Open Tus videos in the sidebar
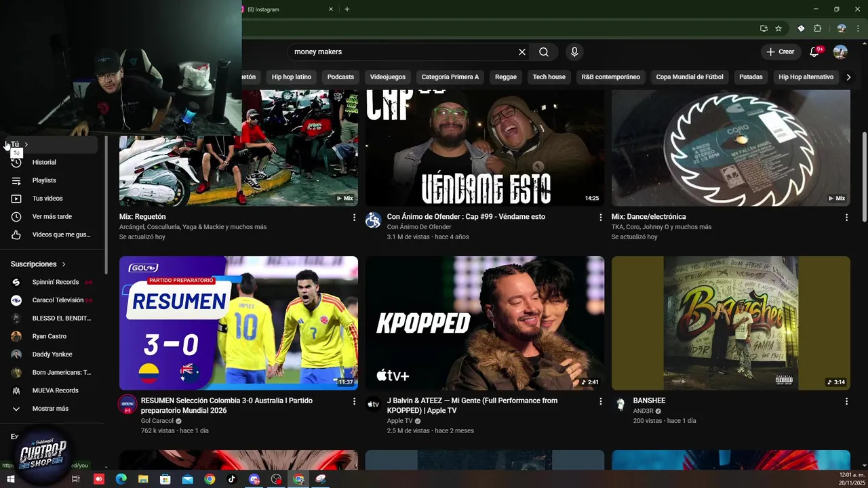This screenshot has height=488, width=868. (x=50, y=199)
